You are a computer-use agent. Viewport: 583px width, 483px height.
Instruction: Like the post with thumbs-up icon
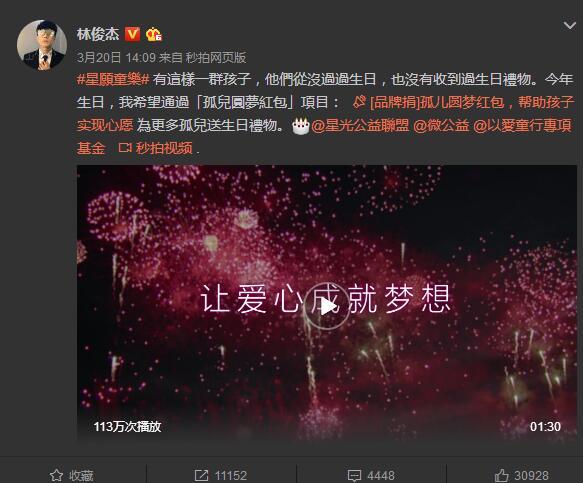pos(501,475)
